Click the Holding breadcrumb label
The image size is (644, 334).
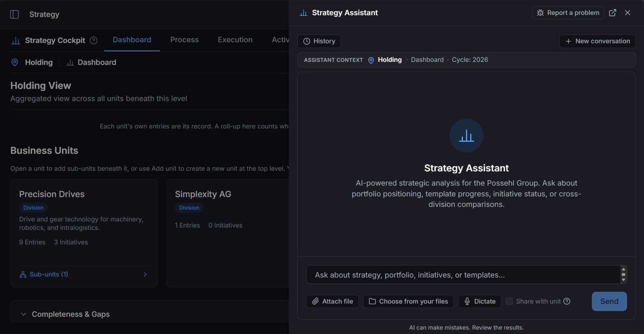click(x=39, y=62)
